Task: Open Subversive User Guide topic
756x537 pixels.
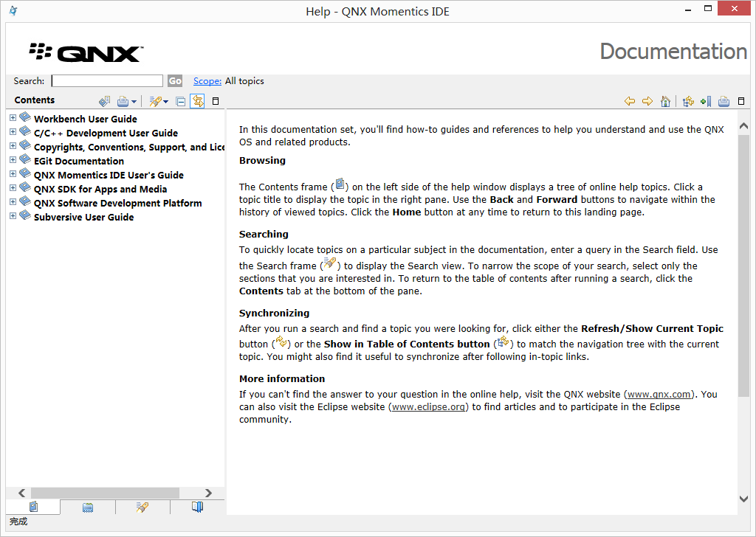Action: pos(84,217)
